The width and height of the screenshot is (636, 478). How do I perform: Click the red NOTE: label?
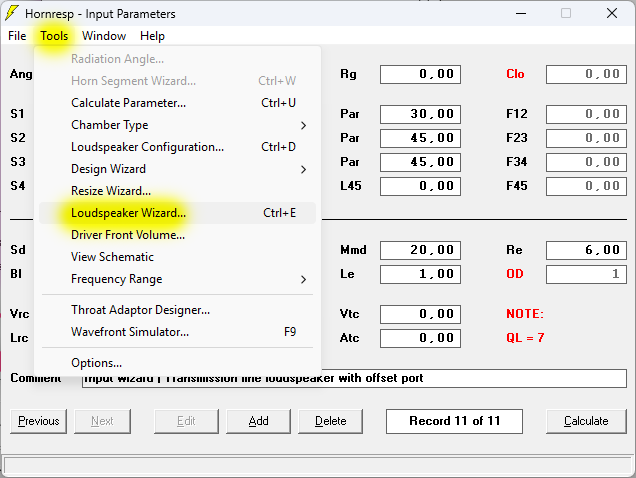click(525, 314)
